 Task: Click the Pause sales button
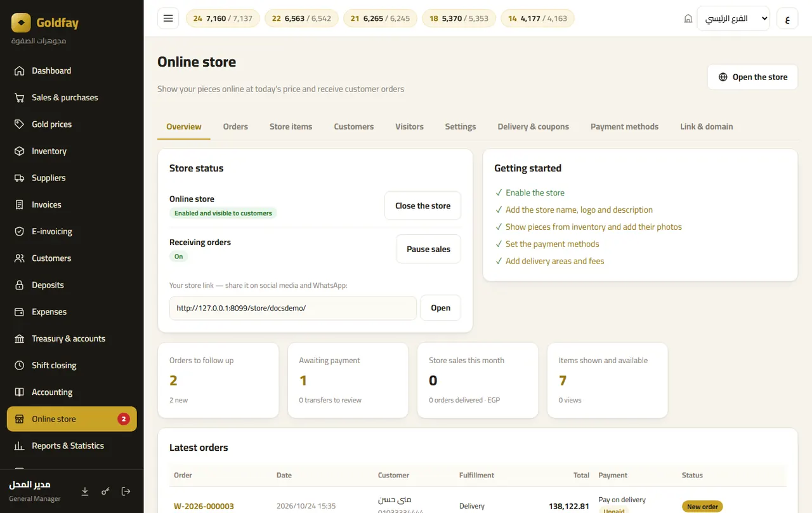coord(428,249)
